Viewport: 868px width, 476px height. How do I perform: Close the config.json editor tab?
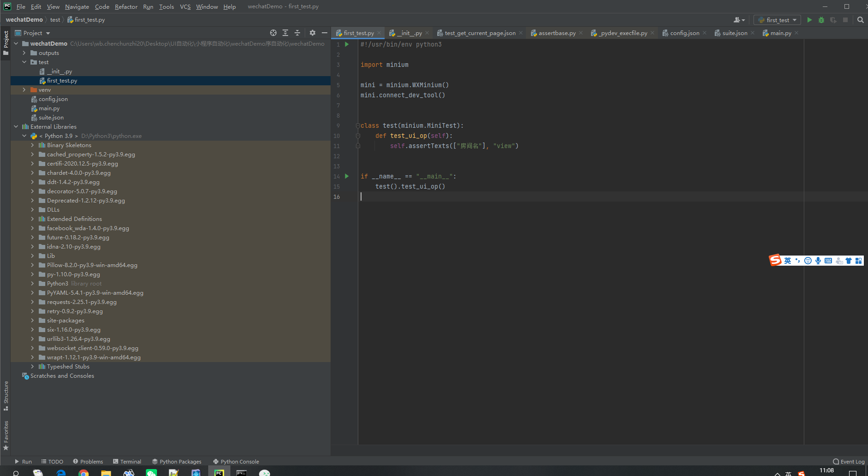click(705, 33)
